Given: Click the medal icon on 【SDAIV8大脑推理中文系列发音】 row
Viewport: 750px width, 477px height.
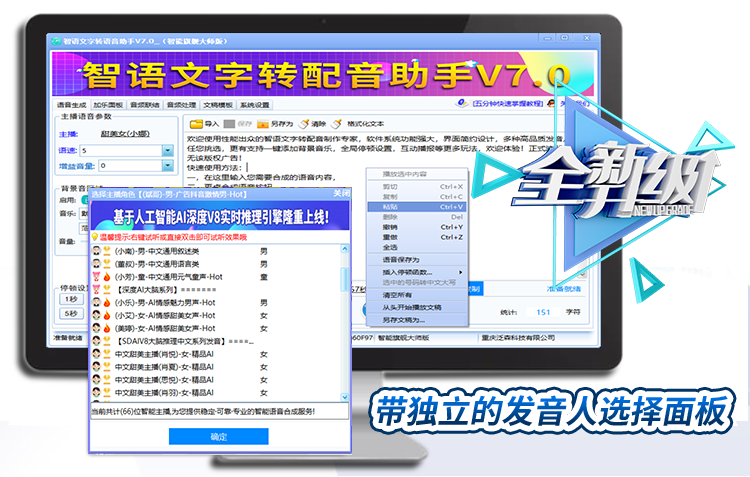Looking at the screenshot, I should point(107,341).
